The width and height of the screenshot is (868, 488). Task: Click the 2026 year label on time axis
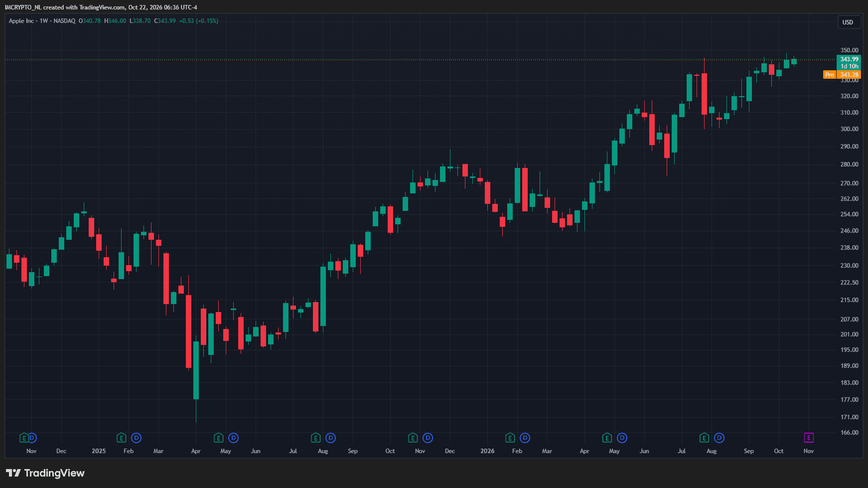[x=487, y=451]
